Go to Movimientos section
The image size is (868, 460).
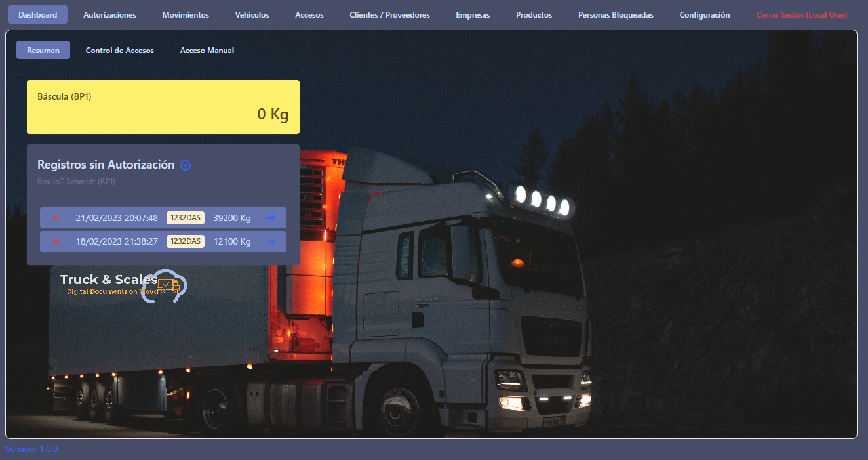[x=186, y=15]
